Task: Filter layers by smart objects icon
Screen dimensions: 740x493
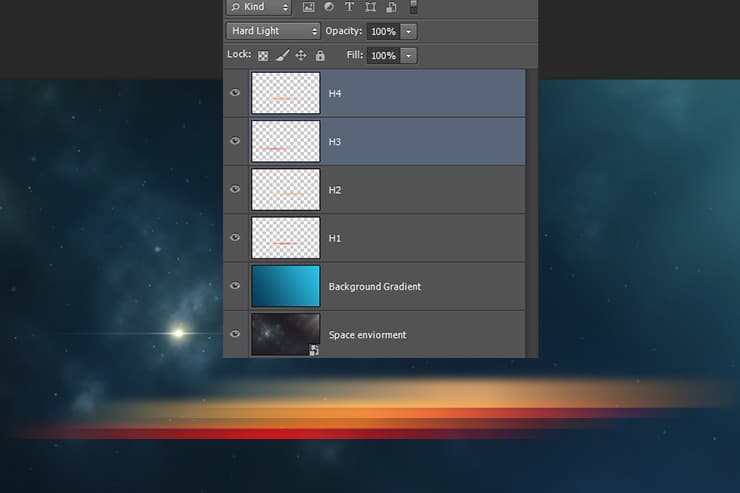Action: pos(391,7)
